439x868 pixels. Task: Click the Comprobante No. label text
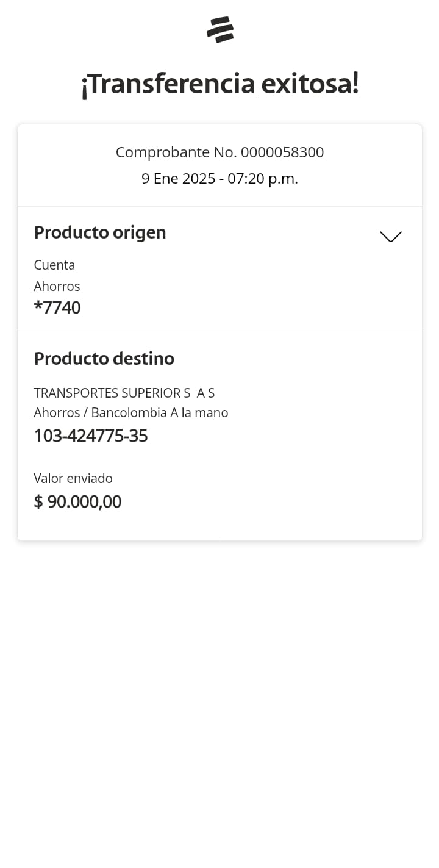tap(176, 152)
